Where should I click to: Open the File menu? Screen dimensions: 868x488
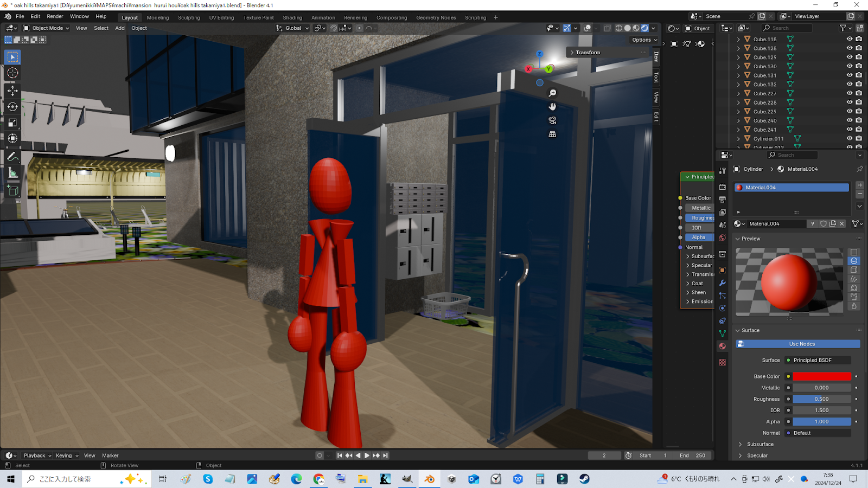coord(20,16)
